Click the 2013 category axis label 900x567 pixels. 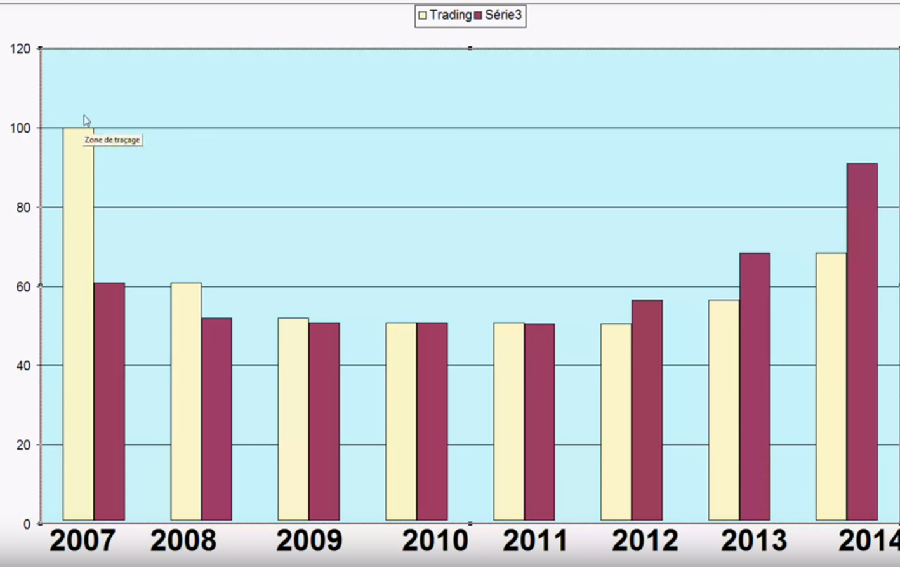(754, 541)
